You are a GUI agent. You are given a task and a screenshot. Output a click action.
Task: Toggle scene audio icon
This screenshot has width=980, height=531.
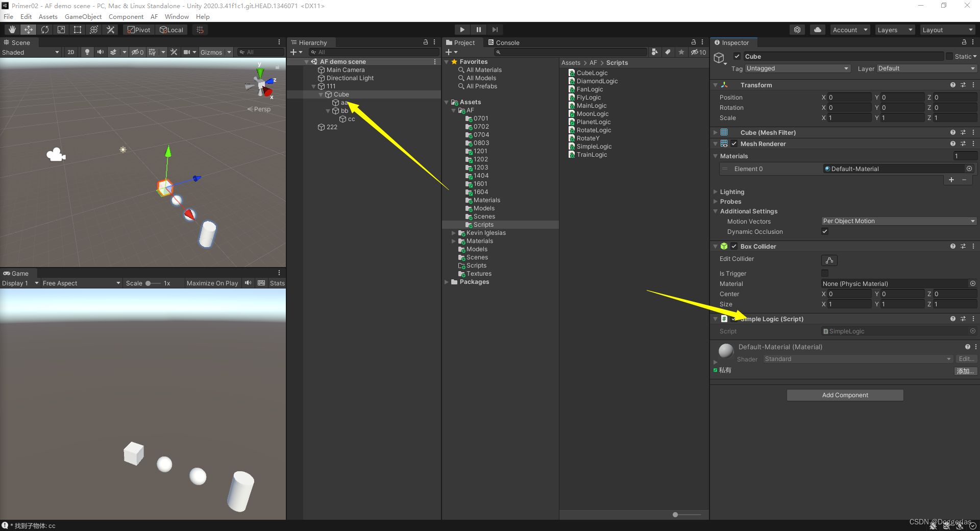[101, 52]
